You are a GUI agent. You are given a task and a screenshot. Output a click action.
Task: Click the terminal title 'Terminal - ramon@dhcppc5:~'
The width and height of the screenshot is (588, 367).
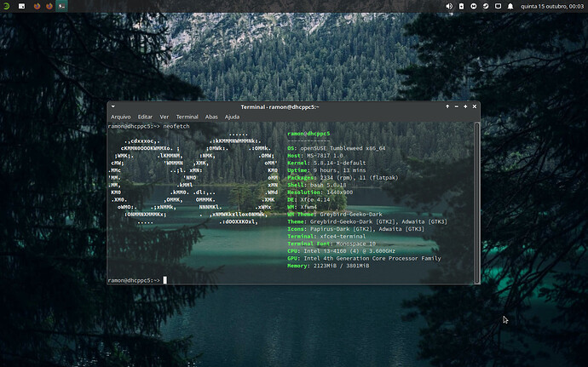tap(280, 106)
